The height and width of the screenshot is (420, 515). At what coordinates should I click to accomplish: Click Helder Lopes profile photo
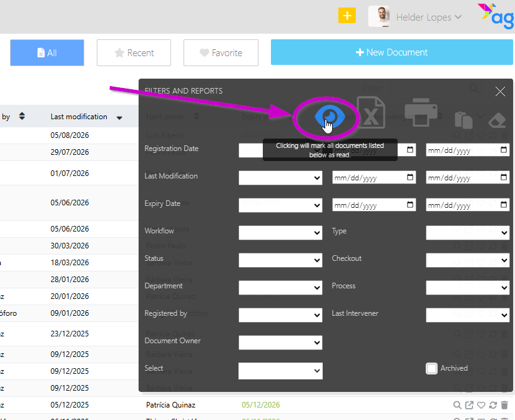pyautogui.click(x=379, y=16)
